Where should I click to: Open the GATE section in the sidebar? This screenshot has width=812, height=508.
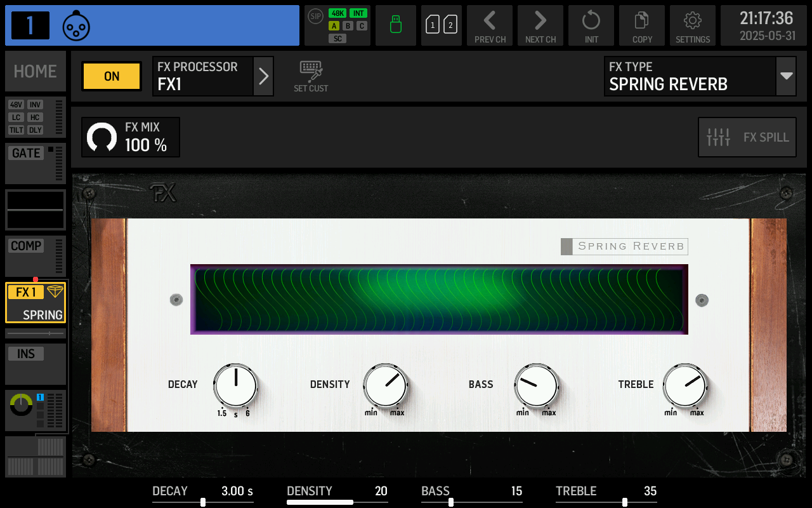pyautogui.click(x=25, y=152)
